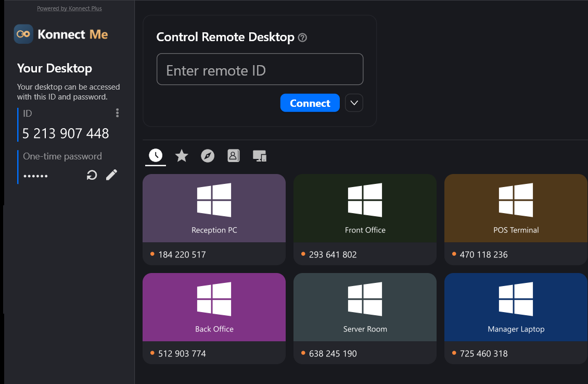Click the status dot beside 184 220 517
The image size is (588, 384).
coord(152,254)
